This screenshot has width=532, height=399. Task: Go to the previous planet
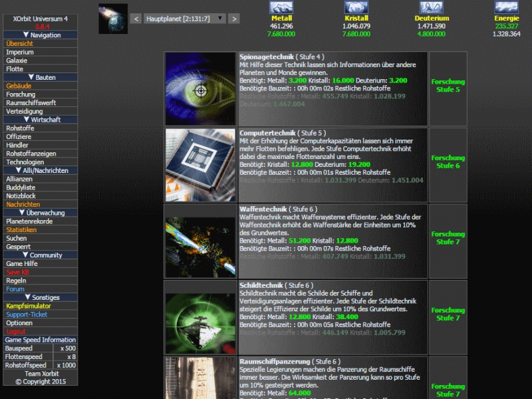click(x=136, y=19)
